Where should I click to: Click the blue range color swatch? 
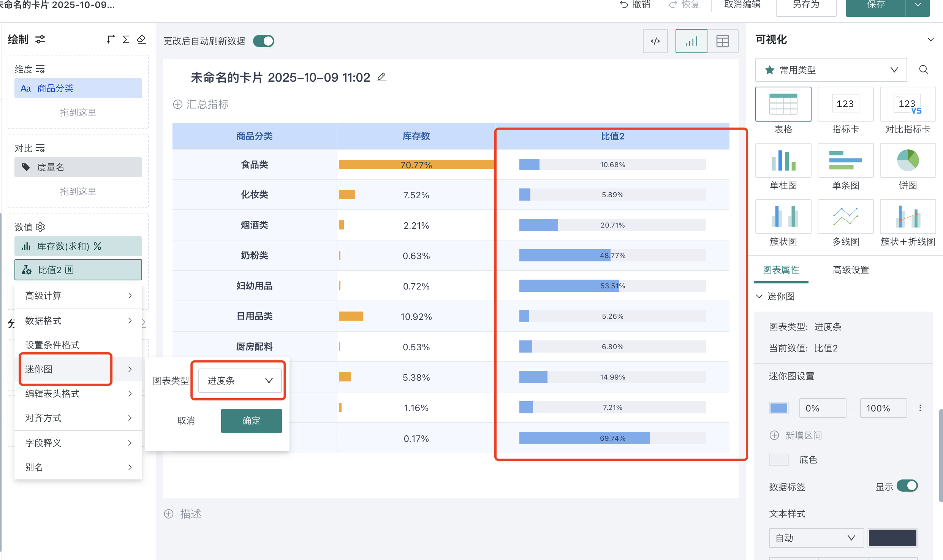tap(778, 408)
